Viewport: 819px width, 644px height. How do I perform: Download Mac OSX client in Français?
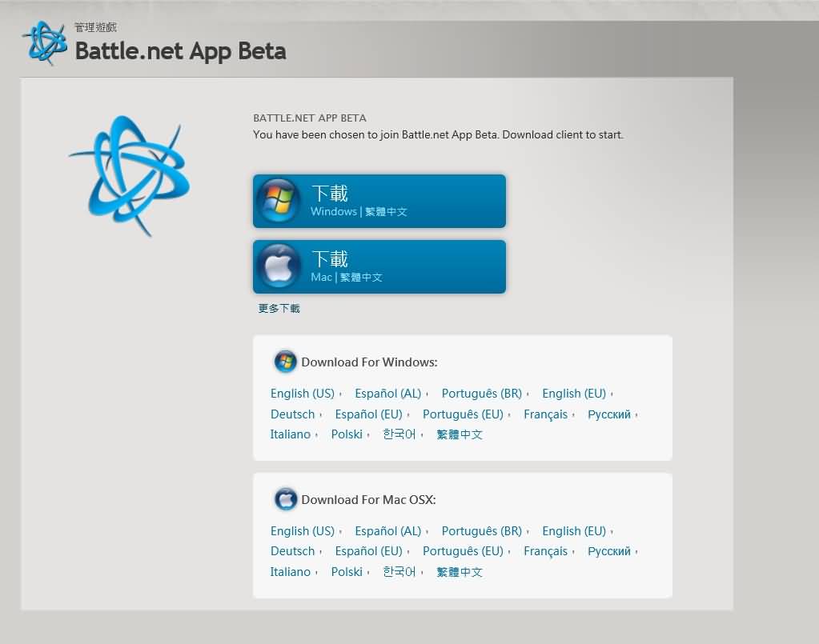click(x=545, y=551)
